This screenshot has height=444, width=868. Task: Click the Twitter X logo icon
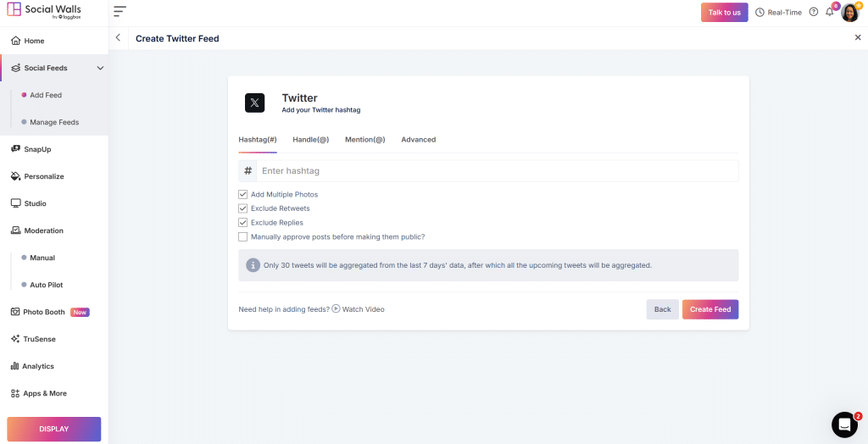[x=254, y=103]
